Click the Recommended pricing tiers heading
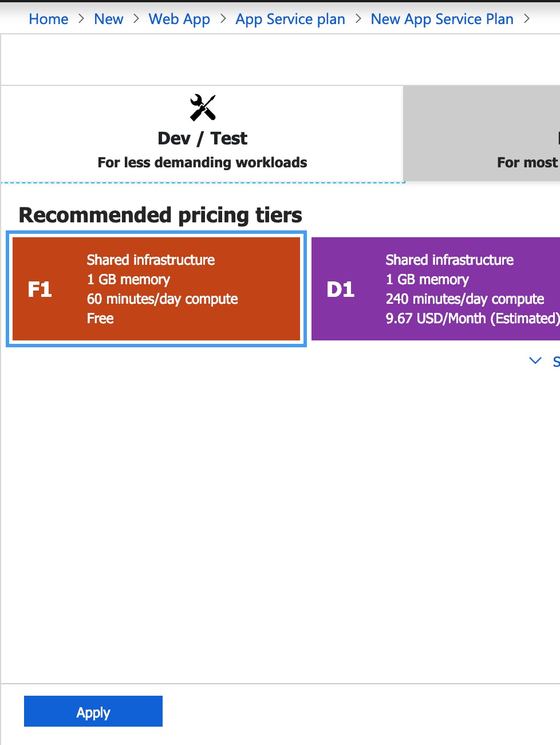Screen dimensions: 560x745 click(x=160, y=215)
